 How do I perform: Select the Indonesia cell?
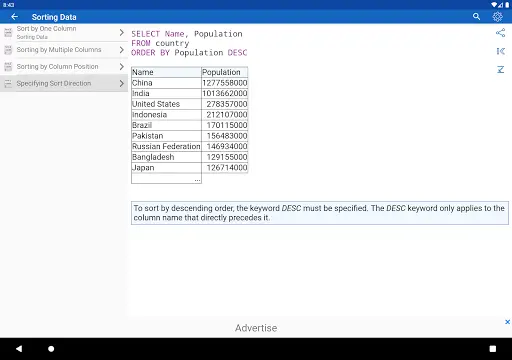166,115
